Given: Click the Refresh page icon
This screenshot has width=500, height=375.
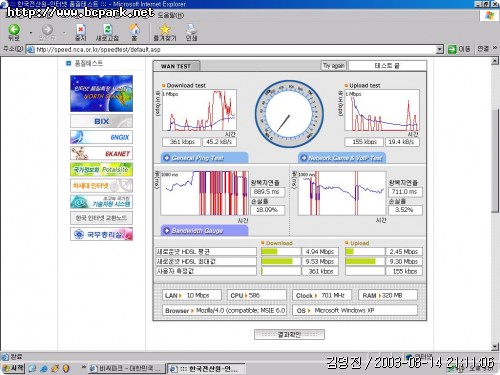Looking at the screenshot, I should [107, 29].
